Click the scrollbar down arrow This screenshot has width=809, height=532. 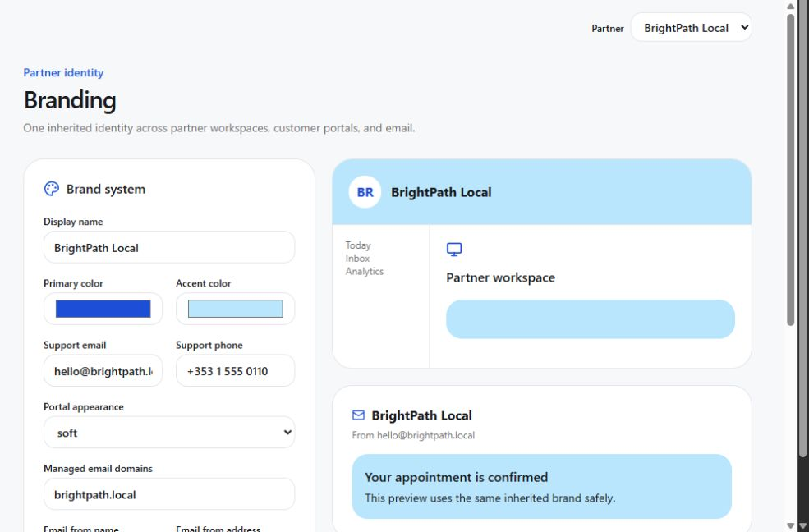(x=790, y=525)
